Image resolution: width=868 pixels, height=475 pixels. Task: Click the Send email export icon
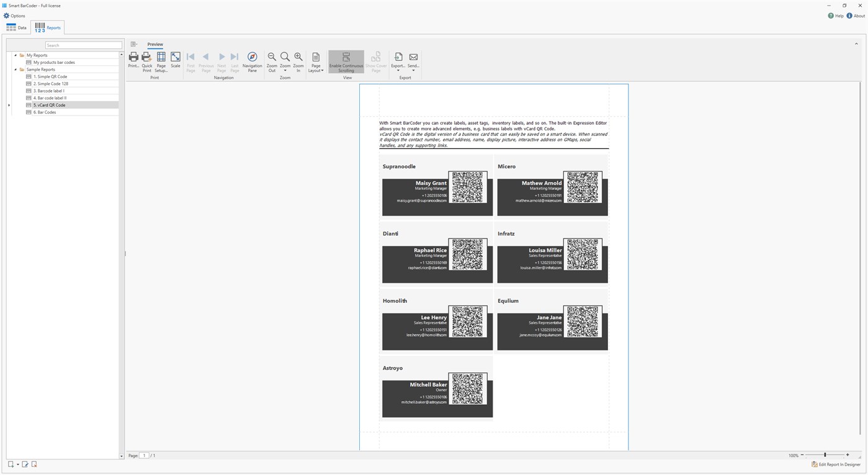413,60
